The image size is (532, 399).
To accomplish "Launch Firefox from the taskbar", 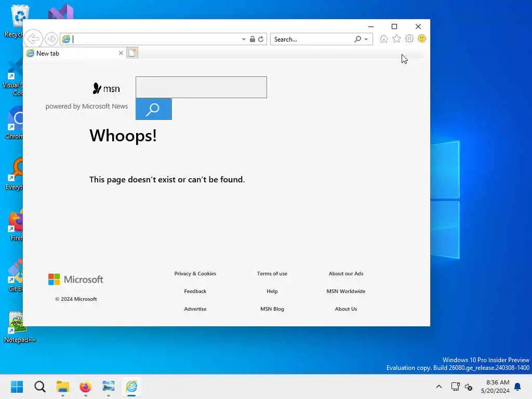I will click(x=86, y=387).
